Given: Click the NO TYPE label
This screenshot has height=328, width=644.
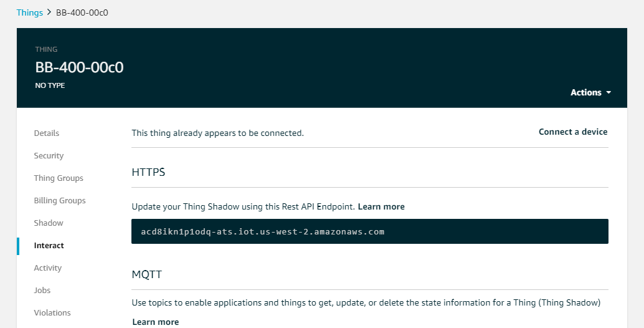Looking at the screenshot, I should tap(50, 85).
